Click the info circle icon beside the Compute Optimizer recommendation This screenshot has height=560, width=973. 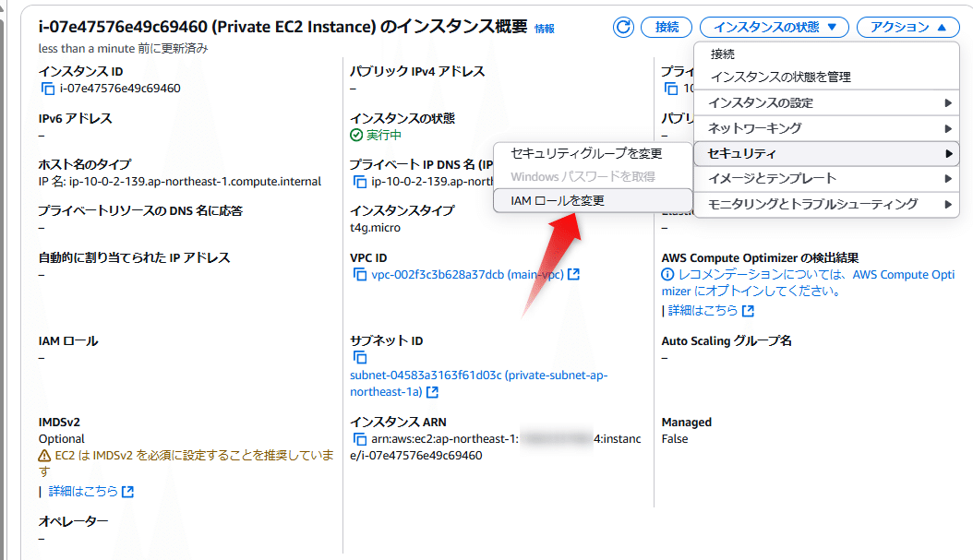click(667, 274)
